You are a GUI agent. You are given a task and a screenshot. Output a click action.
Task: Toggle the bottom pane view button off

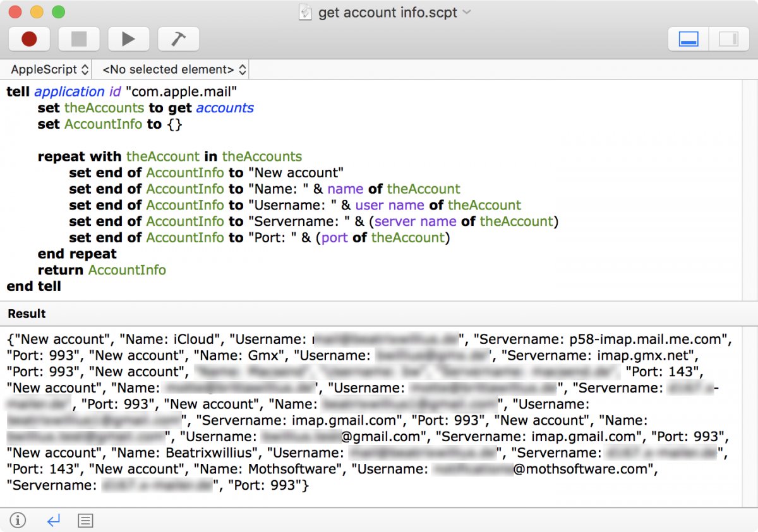687,38
